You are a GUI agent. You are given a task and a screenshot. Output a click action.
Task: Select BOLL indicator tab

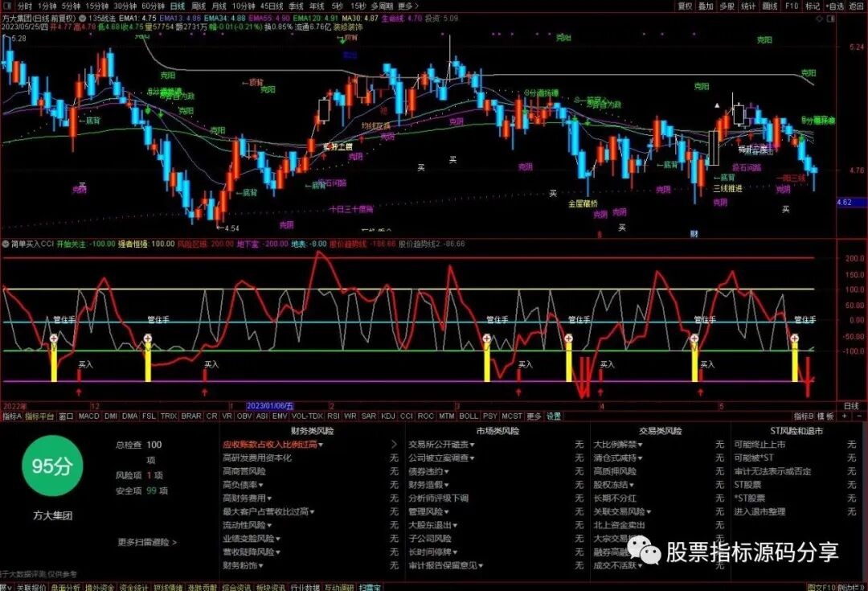469,416
